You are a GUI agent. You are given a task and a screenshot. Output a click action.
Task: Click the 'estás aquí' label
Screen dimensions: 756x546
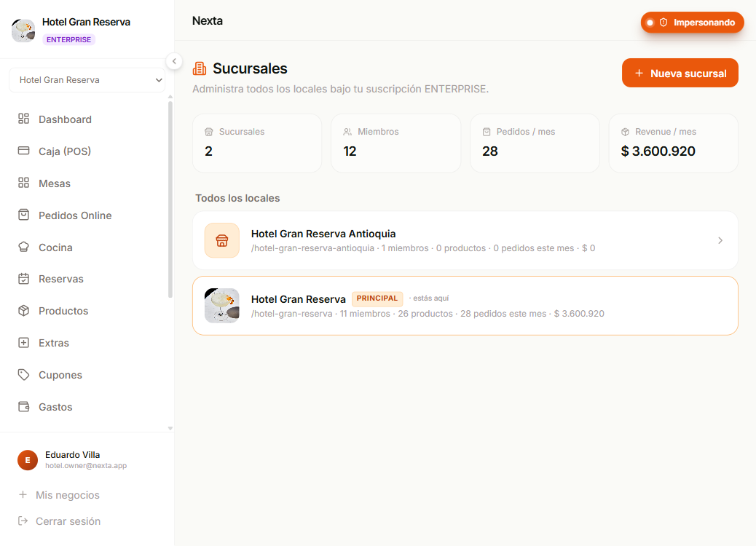pos(430,298)
